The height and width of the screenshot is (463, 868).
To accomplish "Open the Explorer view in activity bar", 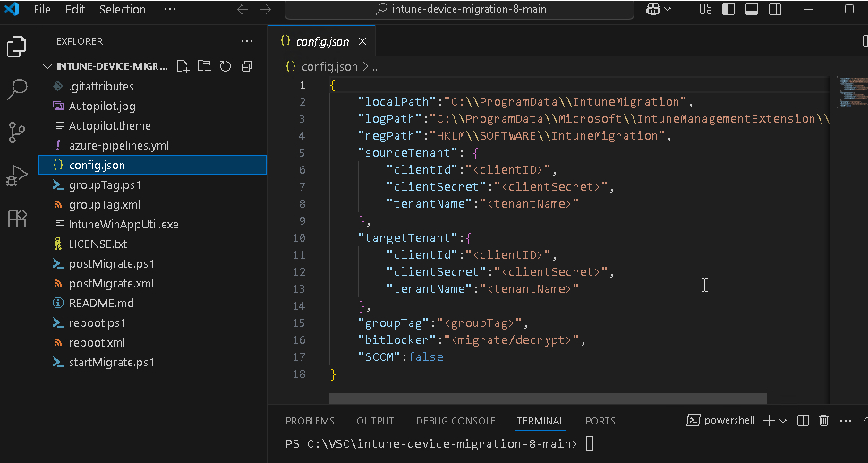I will tap(17, 47).
